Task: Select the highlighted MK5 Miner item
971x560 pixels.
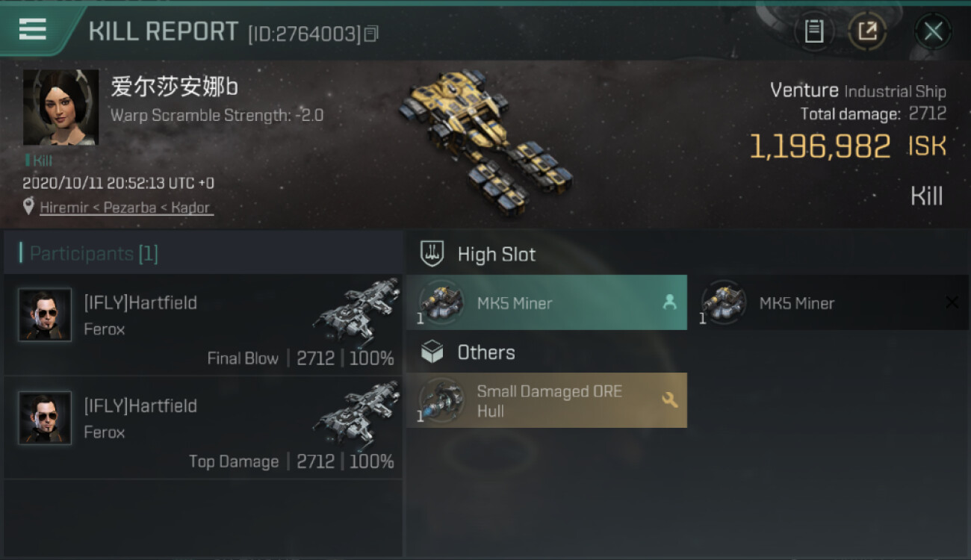Action: (x=546, y=302)
